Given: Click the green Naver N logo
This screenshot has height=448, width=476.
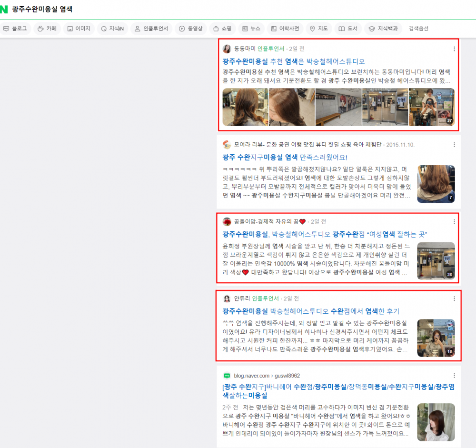Looking at the screenshot, I should 3,9.
